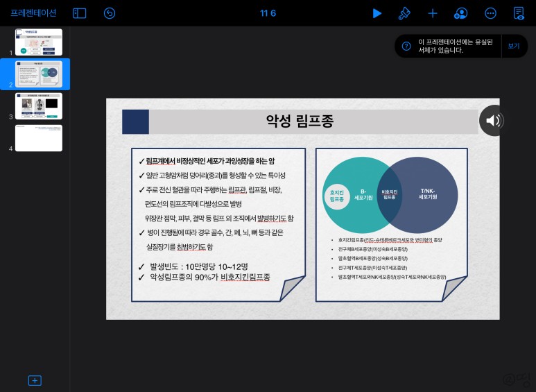Select the T/NK-세포기원 label in navy circle
The height and width of the screenshot is (392, 536).
(428, 194)
